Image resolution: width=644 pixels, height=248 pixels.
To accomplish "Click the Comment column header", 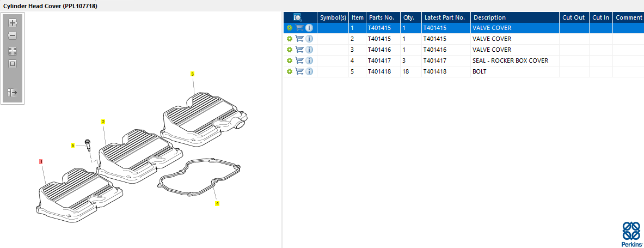I will coord(628,17).
